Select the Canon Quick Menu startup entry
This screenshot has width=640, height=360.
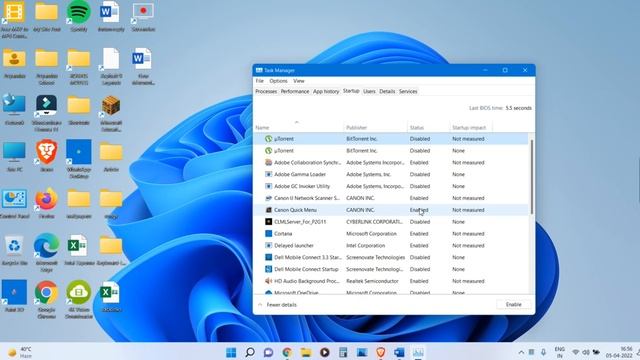click(391, 210)
